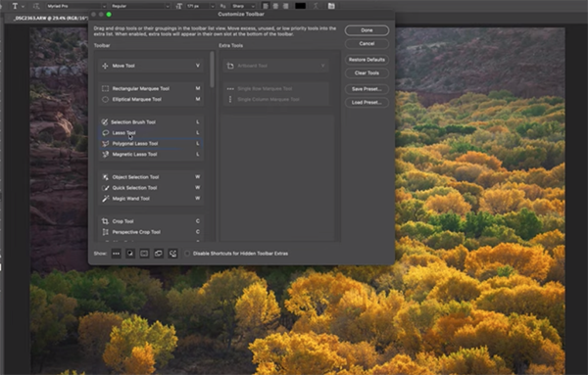Edit the M shortcut of Elliptical Marquee Tool

pyautogui.click(x=198, y=99)
